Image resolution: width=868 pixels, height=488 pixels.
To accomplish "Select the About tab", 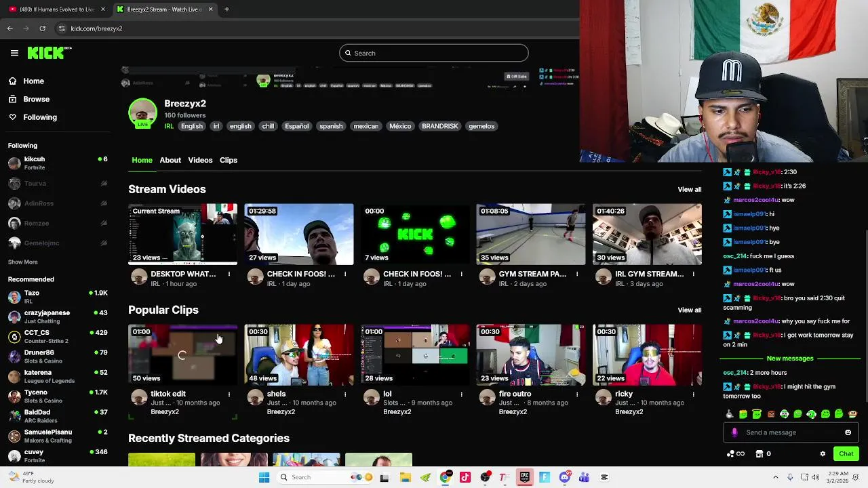I will (x=170, y=160).
